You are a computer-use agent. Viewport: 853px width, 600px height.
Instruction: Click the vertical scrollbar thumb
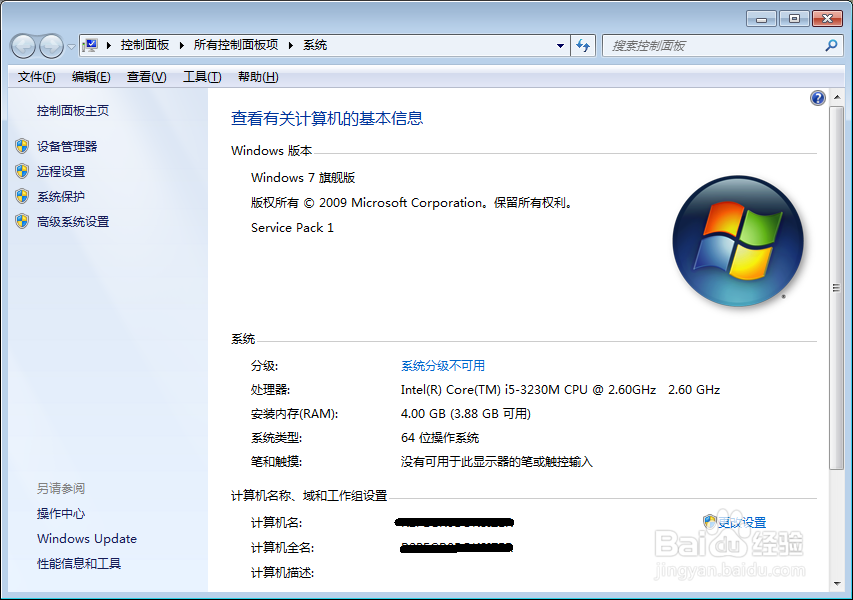tap(837, 288)
